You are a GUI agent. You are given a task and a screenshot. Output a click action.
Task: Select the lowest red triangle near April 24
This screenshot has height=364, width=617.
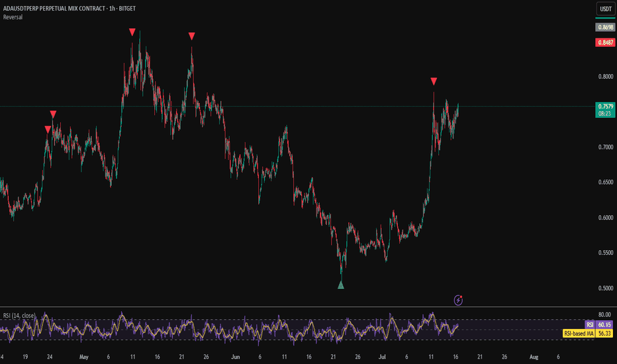pyautogui.click(x=48, y=130)
